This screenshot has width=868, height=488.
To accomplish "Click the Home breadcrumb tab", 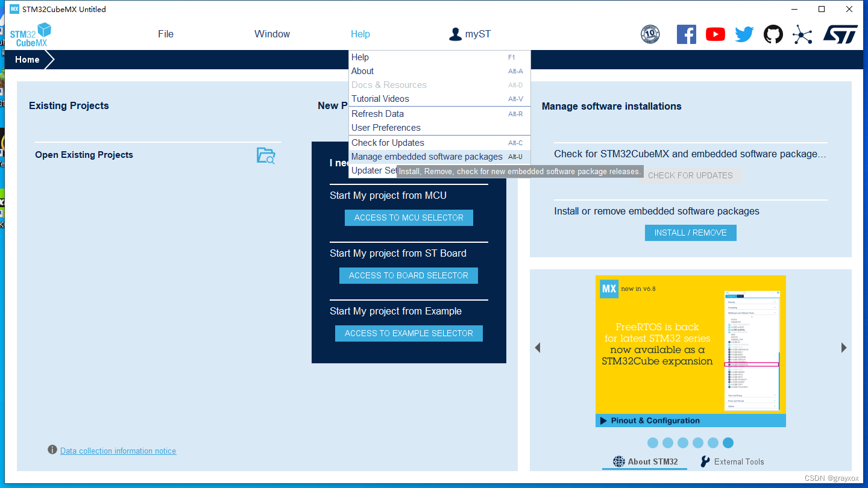I will (27, 60).
